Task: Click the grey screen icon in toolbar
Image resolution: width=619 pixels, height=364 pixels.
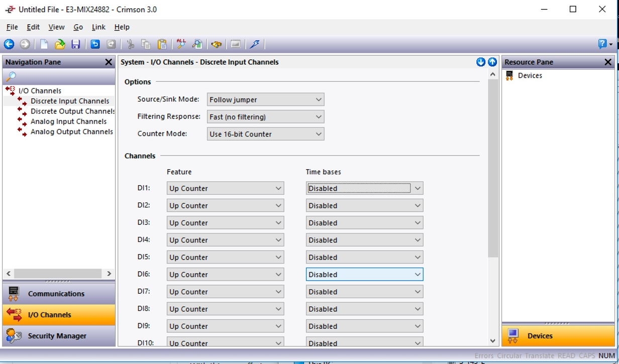Action: 235,44
